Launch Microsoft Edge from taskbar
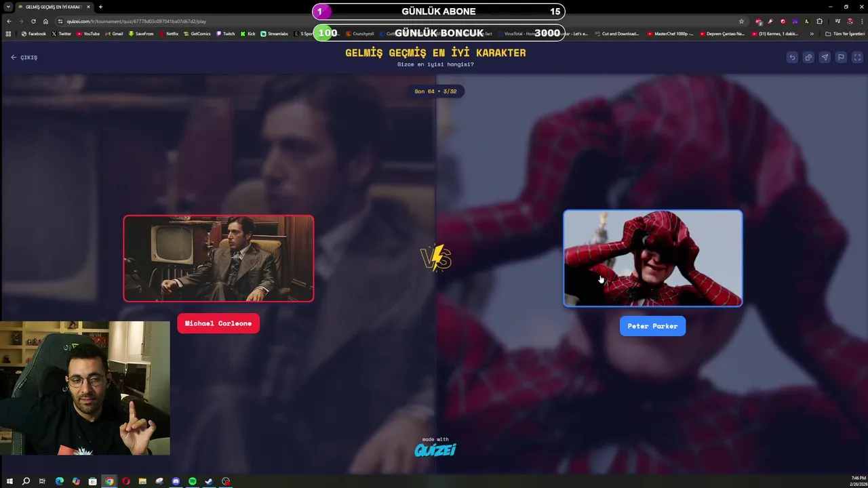 click(59, 481)
